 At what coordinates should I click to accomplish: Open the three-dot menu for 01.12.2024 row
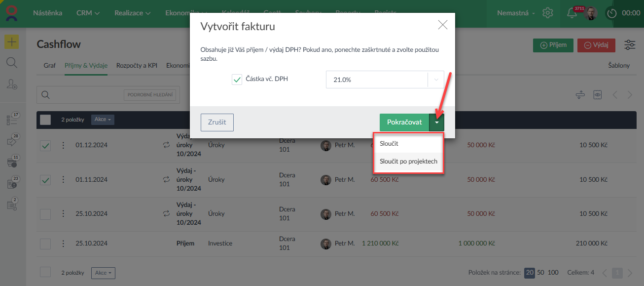(x=63, y=145)
